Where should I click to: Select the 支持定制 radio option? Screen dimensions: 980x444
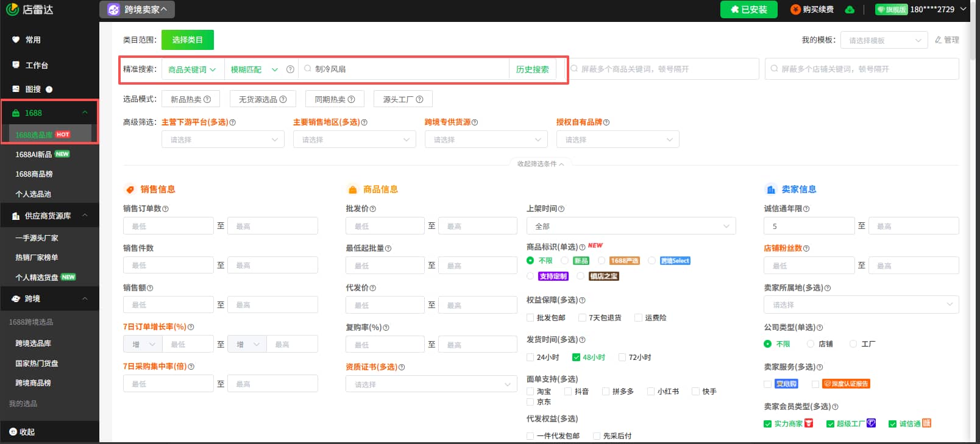[x=530, y=276]
